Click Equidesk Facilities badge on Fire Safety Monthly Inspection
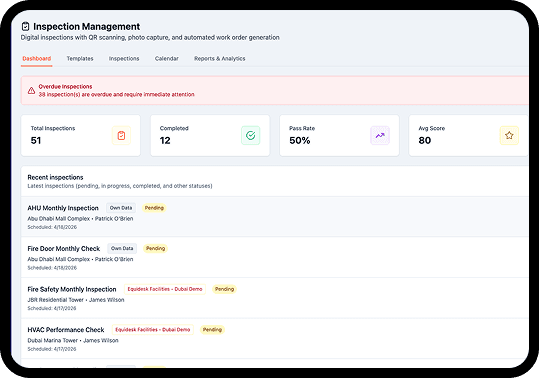Screen dimensions: 539x378 [x=165, y=289]
